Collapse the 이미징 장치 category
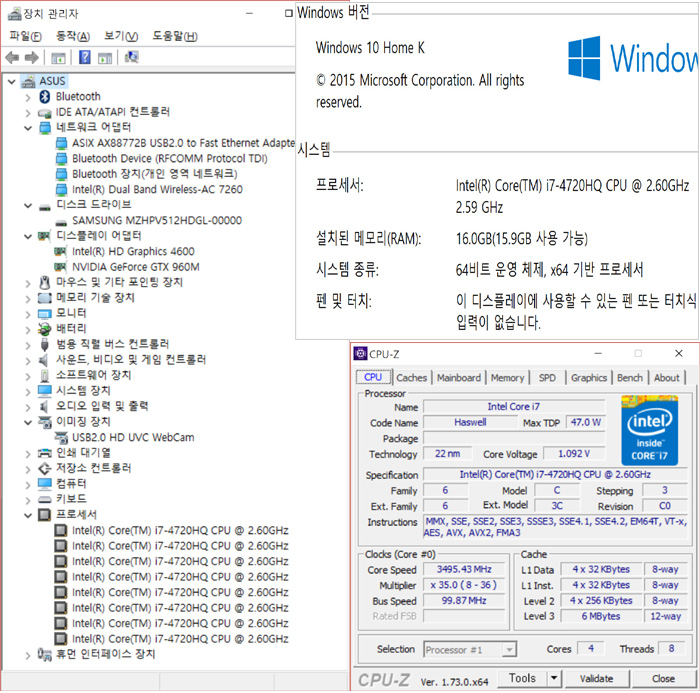This screenshot has width=700, height=693. pyautogui.click(x=28, y=423)
